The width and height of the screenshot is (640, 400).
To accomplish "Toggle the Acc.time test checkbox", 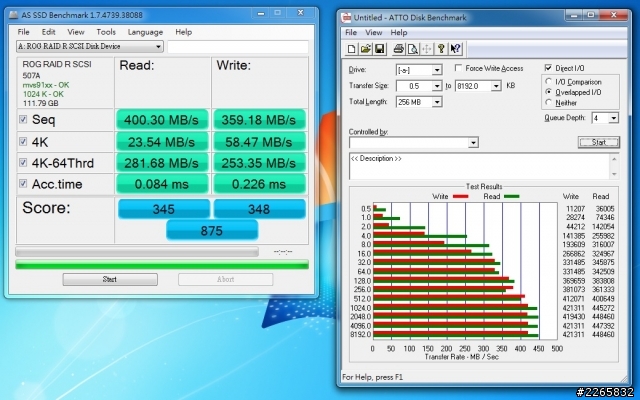I will (23, 184).
